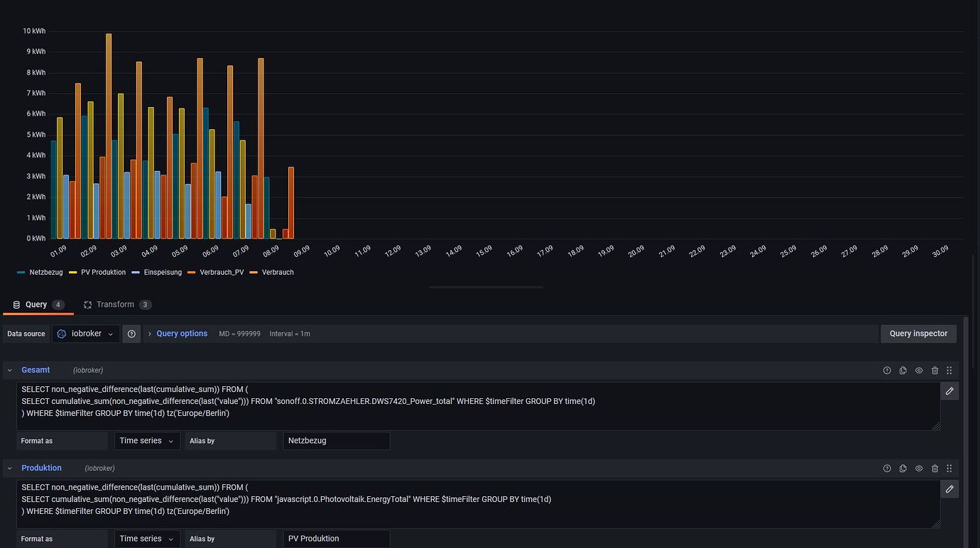980x548 pixels.
Task: Duplicate the Produktion query
Action: click(x=903, y=468)
